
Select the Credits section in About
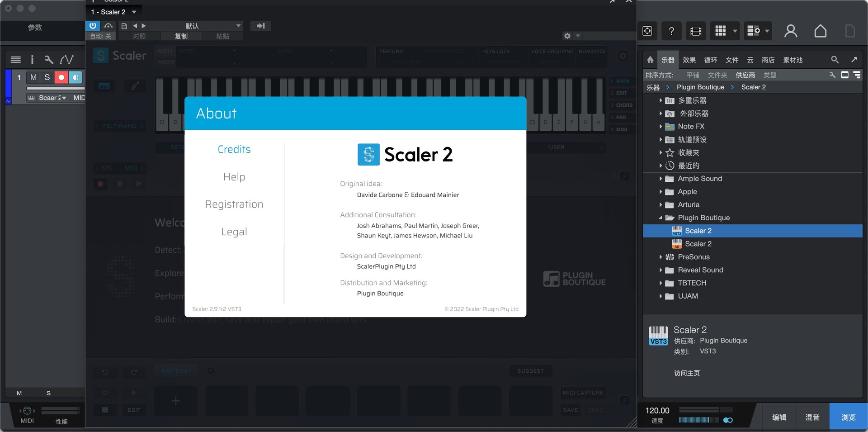(234, 149)
